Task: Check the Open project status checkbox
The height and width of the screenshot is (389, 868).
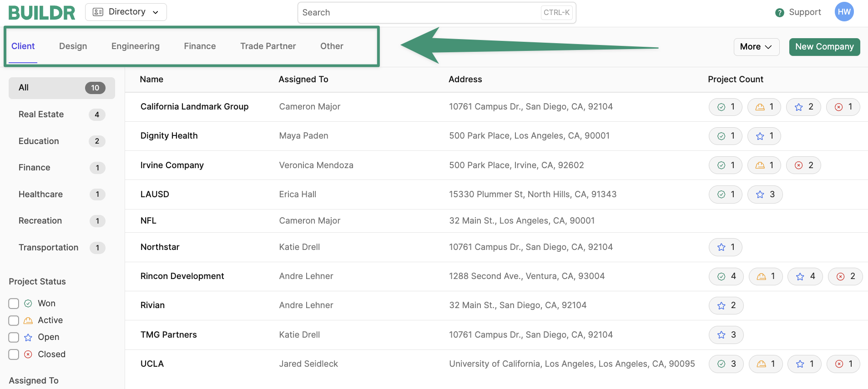Action: coord(14,337)
